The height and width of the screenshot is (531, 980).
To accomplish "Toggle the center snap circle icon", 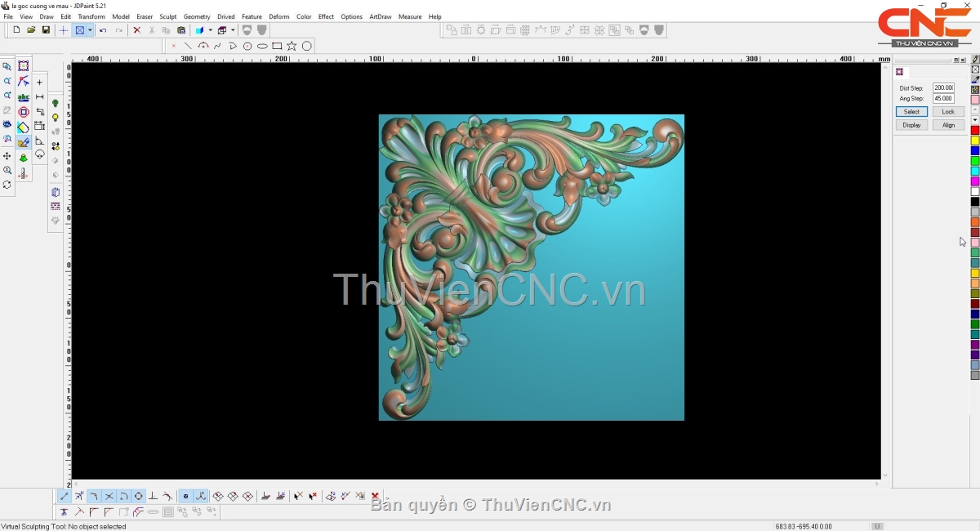I will point(138,496).
